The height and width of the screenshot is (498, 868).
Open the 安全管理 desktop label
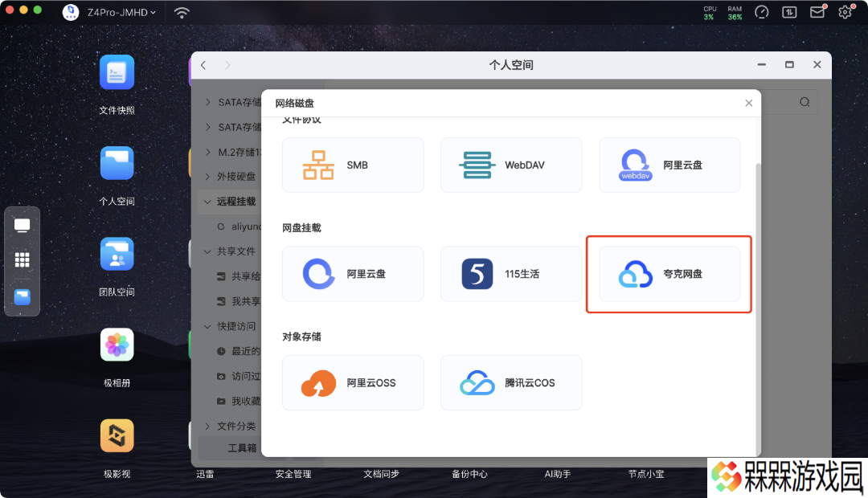coord(293,474)
